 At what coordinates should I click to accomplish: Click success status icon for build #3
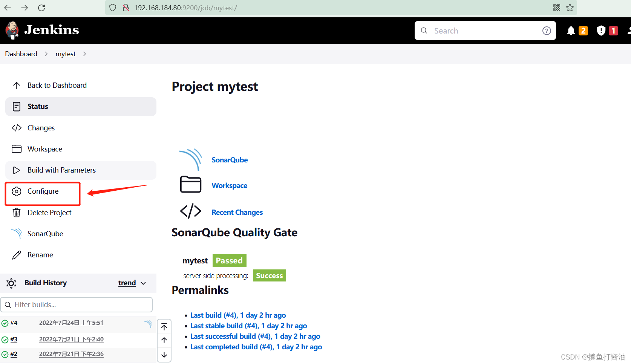point(5,340)
